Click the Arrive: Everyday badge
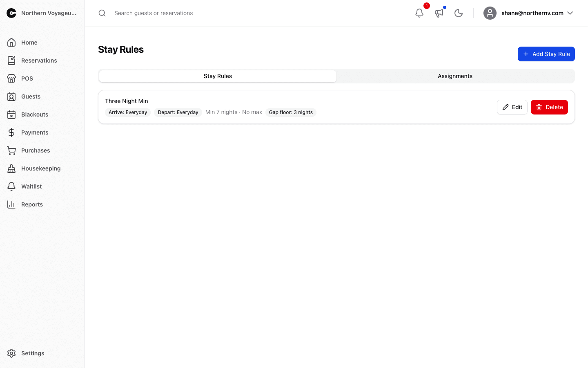 128,112
